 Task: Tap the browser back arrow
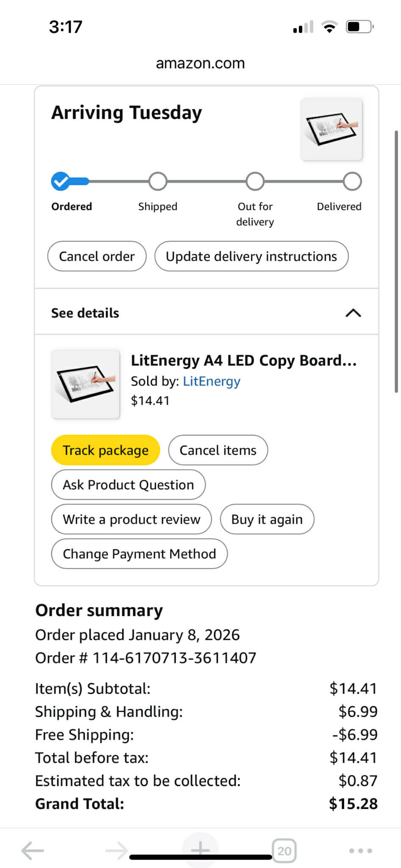[33, 850]
